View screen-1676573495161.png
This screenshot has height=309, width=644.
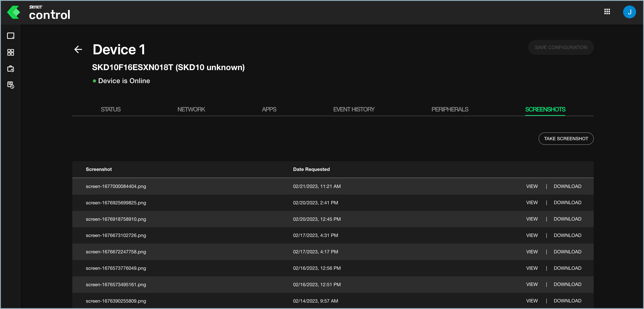[532, 284]
